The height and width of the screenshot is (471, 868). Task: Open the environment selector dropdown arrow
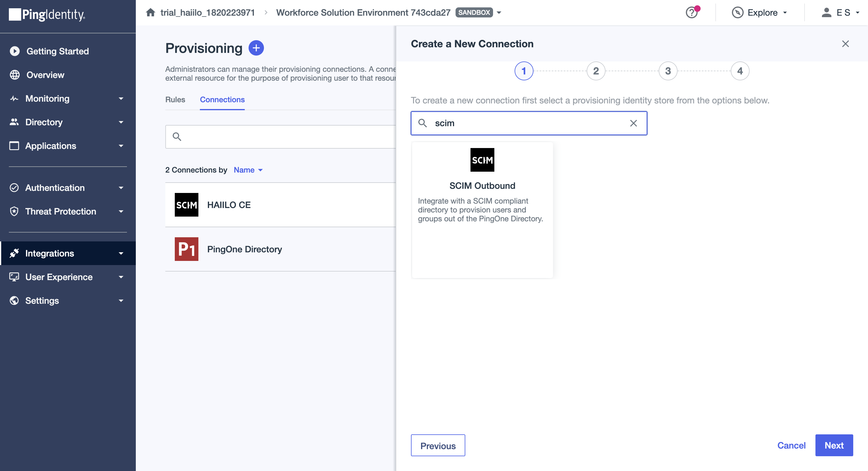[x=499, y=12]
